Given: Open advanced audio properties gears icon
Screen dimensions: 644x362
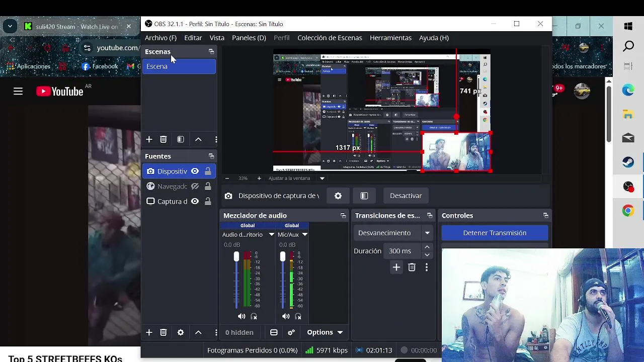Looking at the screenshot, I should pos(291,332).
